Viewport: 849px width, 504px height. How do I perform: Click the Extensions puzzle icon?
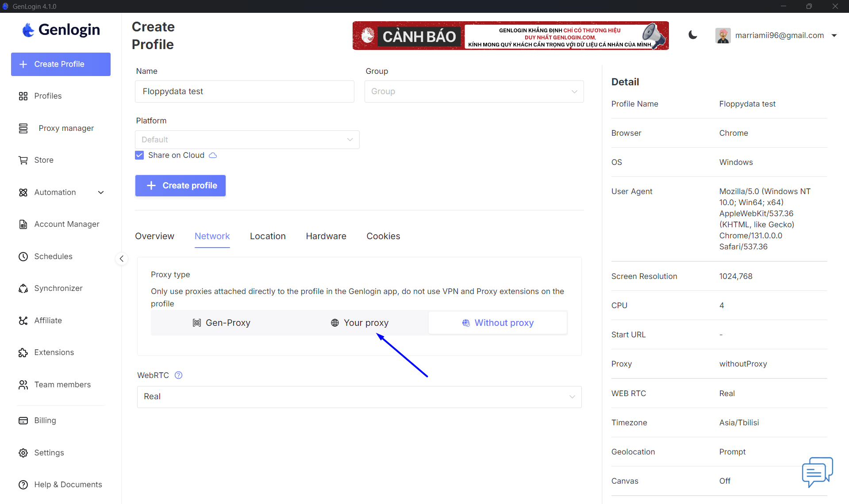coord(23,352)
